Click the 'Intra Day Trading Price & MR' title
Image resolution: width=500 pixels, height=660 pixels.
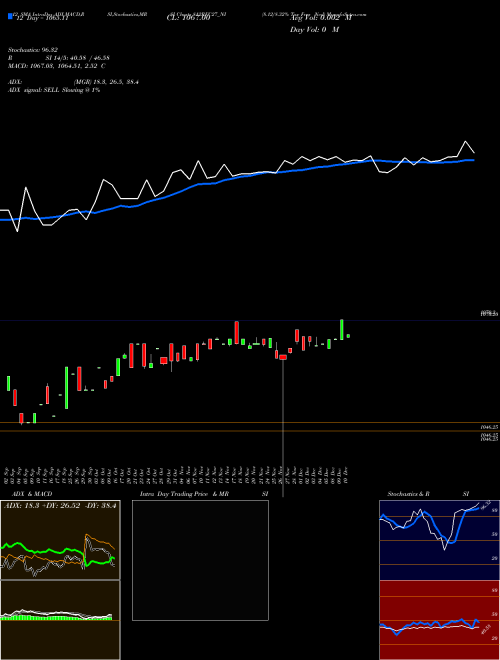pyautogui.click(x=184, y=494)
